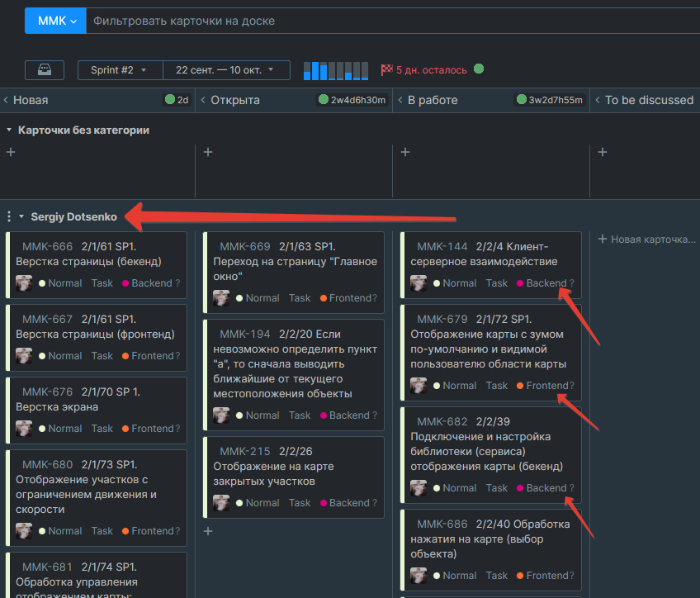Image resolution: width=700 pixels, height=598 pixels.
Task: Add card in To be discussed uncategorized cell
Action: click(x=603, y=152)
